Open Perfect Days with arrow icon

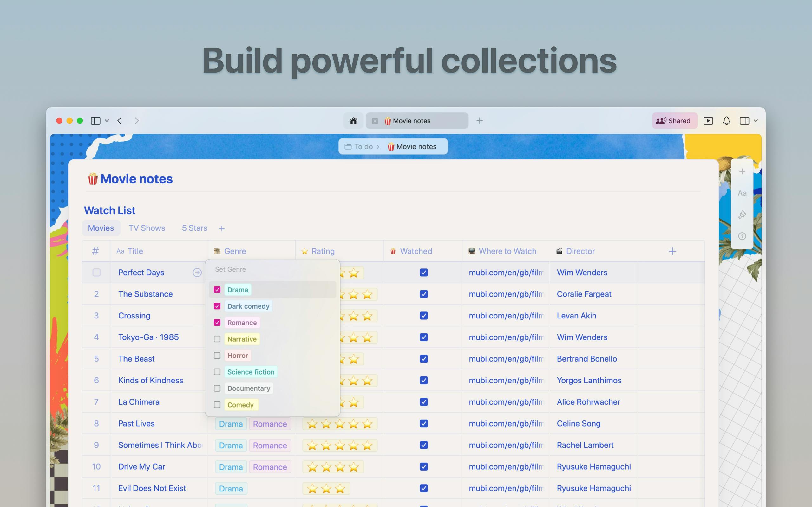(197, 273)
